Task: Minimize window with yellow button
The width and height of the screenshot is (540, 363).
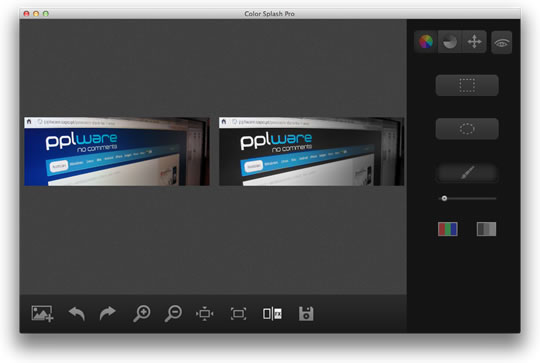Action: (x=36, y=14)
